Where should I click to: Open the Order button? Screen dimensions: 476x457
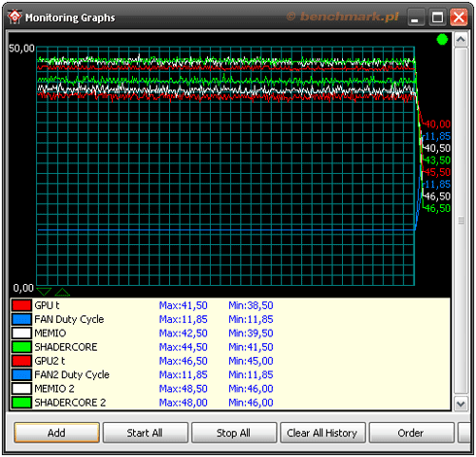point(411,433)
